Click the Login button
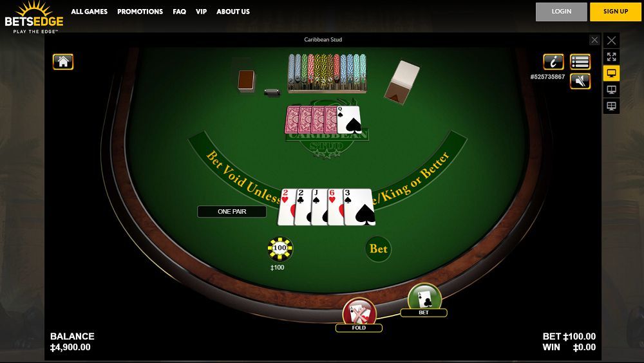 click(561, 12)
